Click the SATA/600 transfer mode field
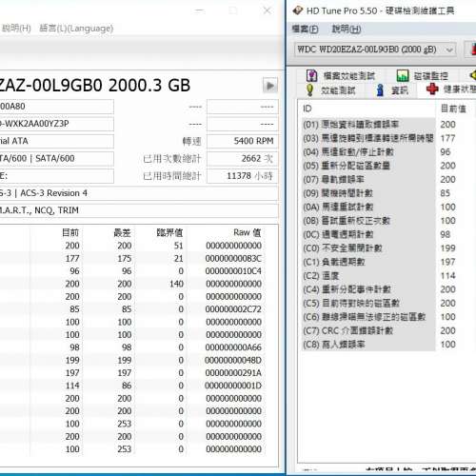The image size is (476, 476). pyautogui.click(x=56, y=158)
